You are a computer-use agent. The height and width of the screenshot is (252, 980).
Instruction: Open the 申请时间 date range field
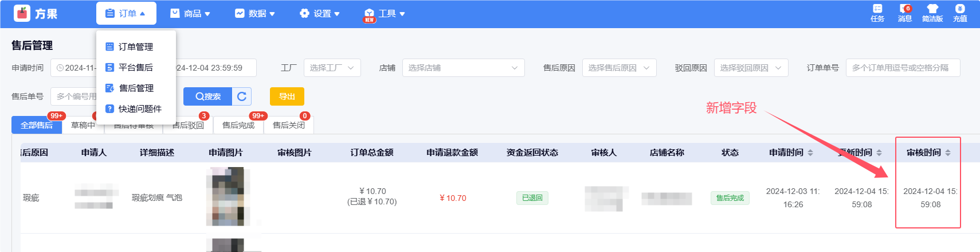tap(154, 68)
